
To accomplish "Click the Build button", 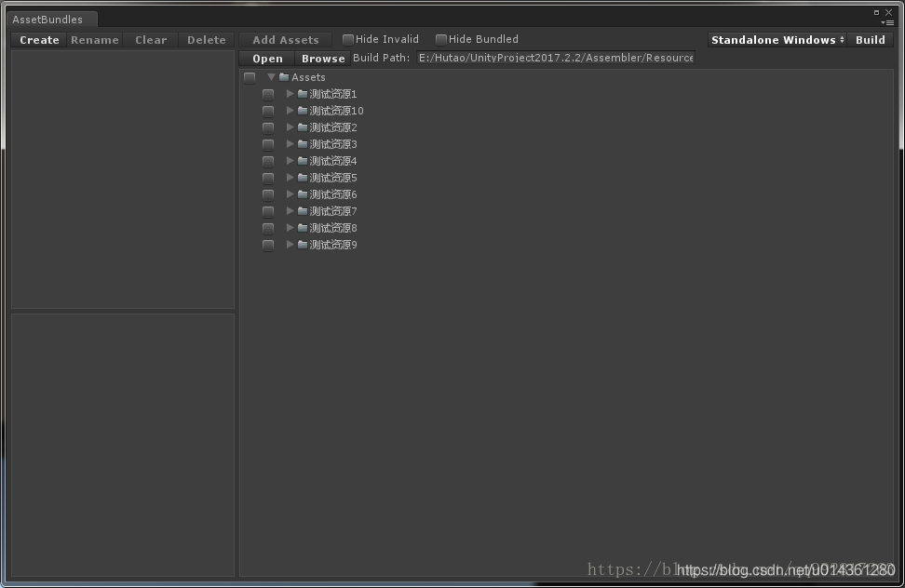I will tap(871, 40).
